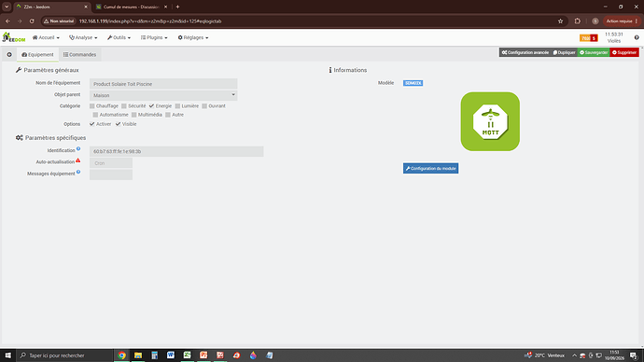
Task: Open the notification center icon
Action: pos(634,355)
